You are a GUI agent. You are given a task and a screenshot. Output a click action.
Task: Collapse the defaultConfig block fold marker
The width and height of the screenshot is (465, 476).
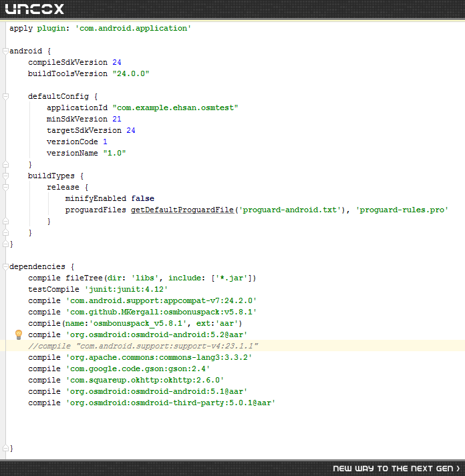pyautogui.click(x=5, y=97)
